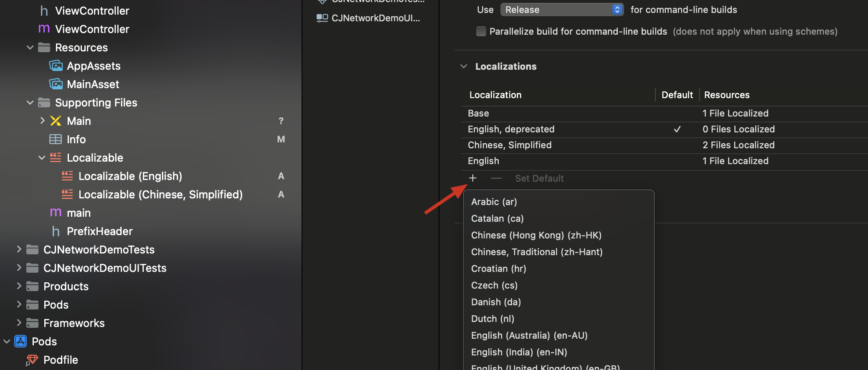Screen dimensions: 868x370
Task: Collapse the Localizable group
Action: point(42,158)
